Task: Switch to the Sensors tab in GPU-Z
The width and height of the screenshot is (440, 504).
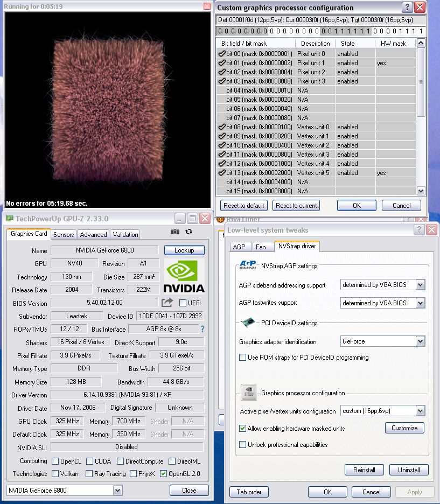Action: click(x=64, y=235)
